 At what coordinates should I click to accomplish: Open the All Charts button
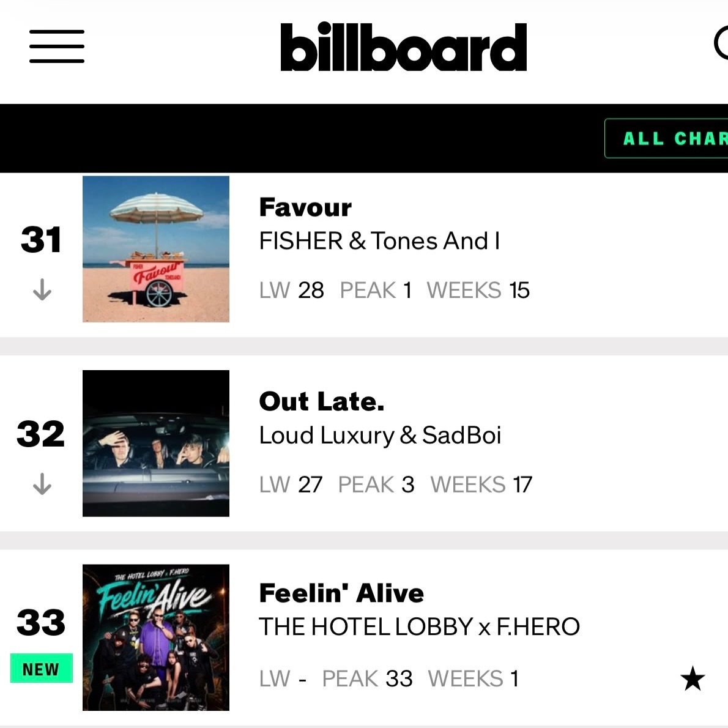click(666, 138)
